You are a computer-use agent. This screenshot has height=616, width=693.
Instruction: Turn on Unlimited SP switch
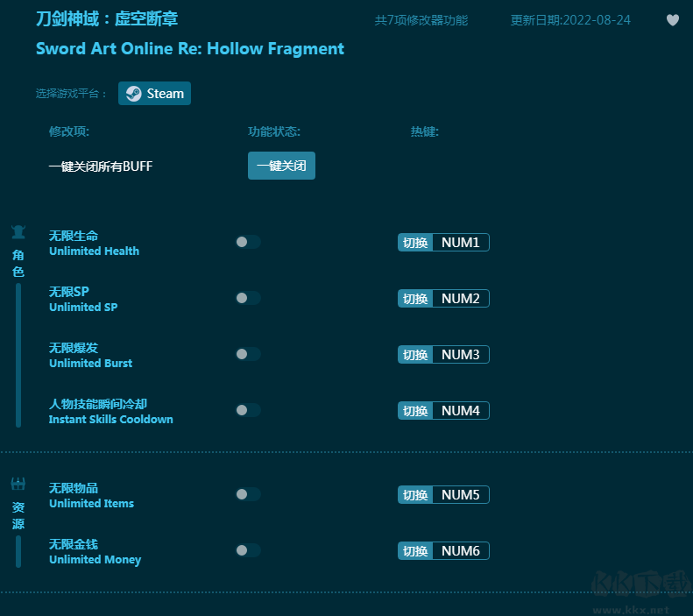pos(248,299)
